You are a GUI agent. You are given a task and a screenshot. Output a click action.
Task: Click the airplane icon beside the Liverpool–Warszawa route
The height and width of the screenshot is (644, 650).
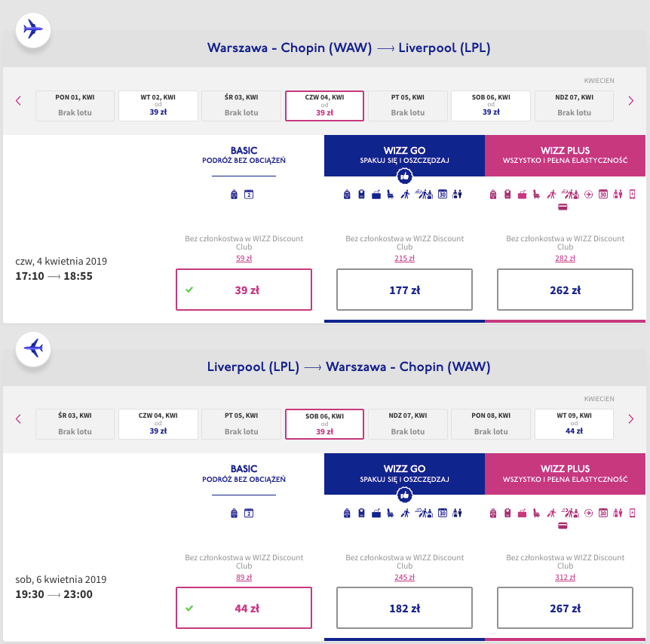click(33, 348)
